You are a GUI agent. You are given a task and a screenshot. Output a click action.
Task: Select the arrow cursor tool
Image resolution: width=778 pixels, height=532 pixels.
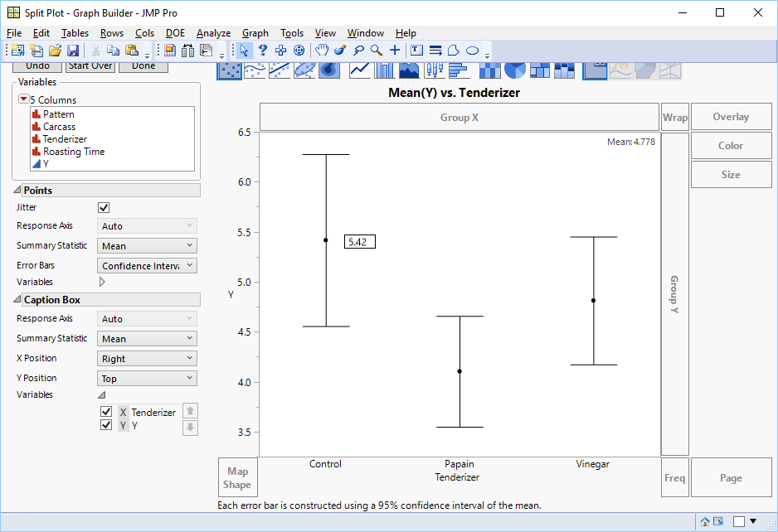[244, 50]
